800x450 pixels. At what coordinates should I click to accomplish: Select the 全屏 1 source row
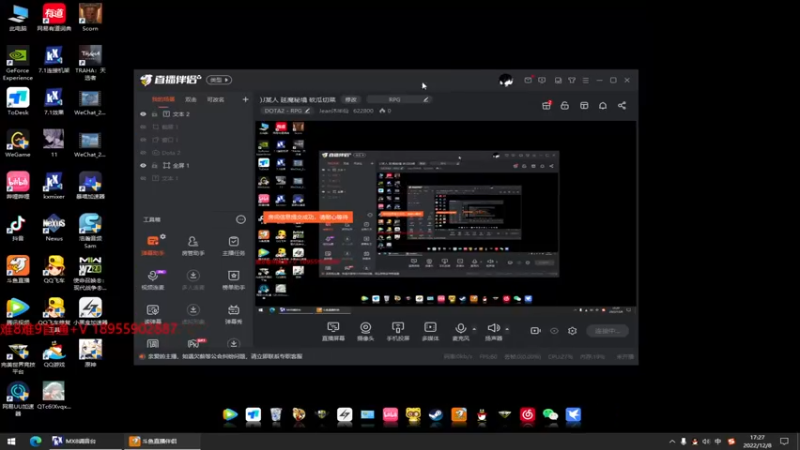tap(194, 165)
